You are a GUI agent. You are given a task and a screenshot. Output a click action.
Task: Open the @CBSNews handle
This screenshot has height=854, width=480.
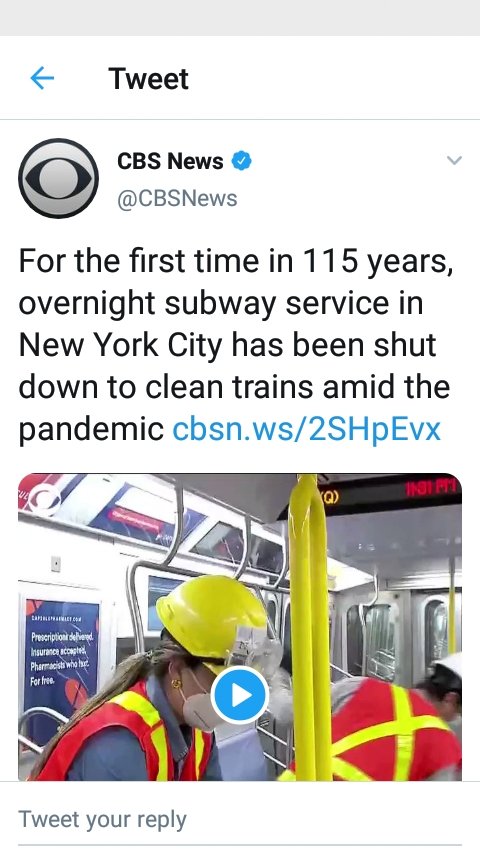[177, 198]
